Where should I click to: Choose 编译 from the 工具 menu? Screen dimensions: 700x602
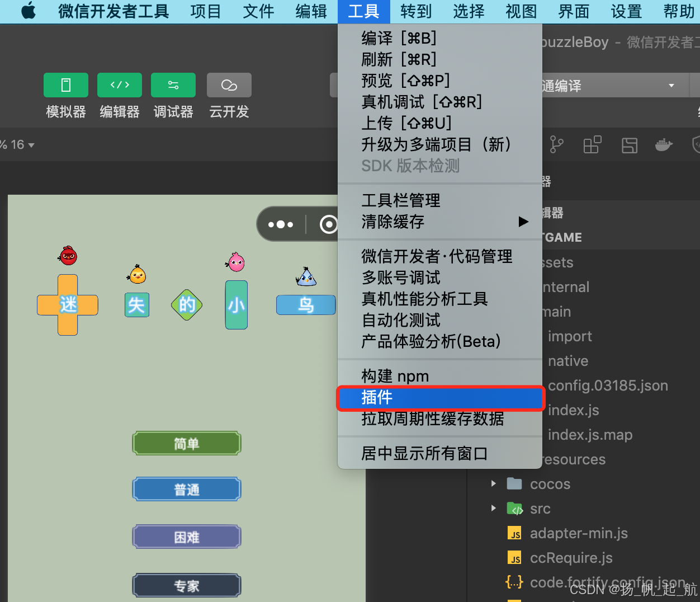(440, 38)
